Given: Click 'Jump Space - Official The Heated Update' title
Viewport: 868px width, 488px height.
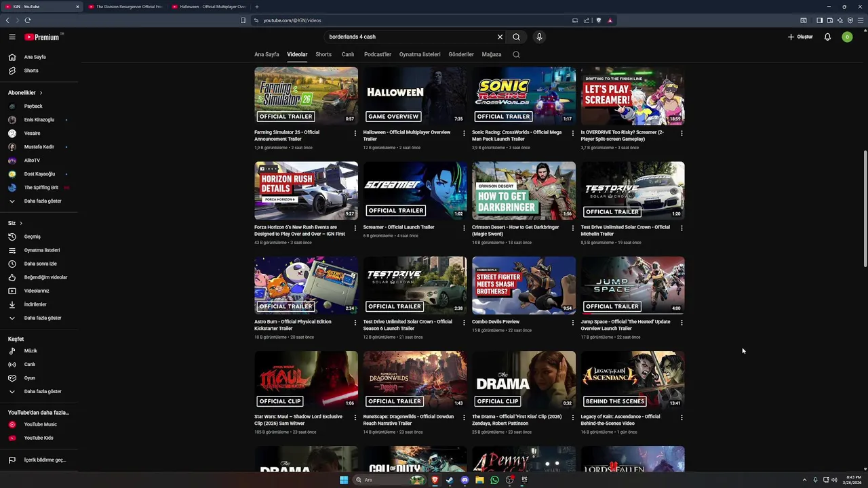Looking at the screenshot, I should click(625, 325).
